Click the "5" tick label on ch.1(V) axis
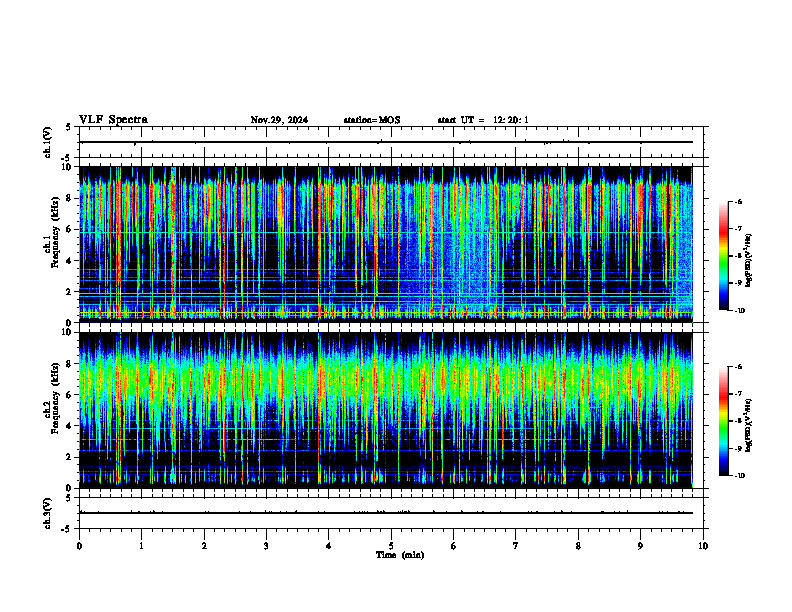 tap(69, 127)
